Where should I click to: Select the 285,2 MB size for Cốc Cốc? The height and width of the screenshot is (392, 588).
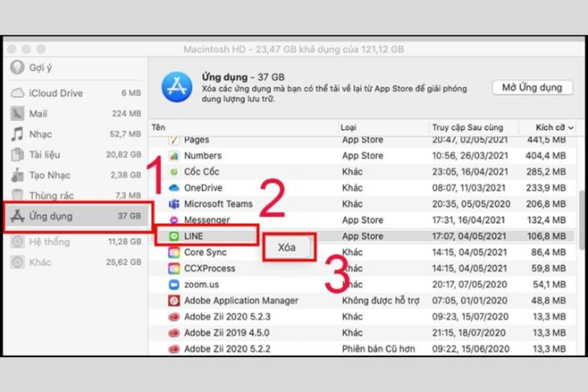click(x=546, y=172)
